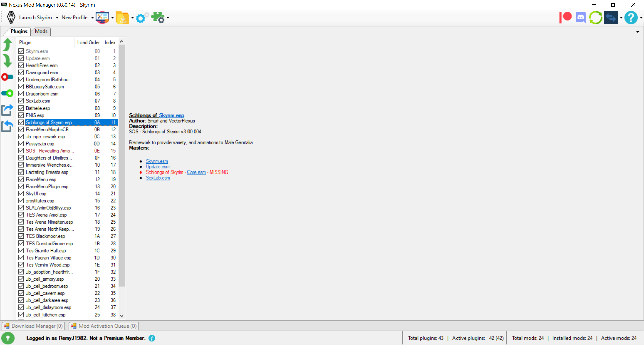Click the green login status icon
This screenshot has height=345, width=644.
pyautogui.click(x=8, y=338)
